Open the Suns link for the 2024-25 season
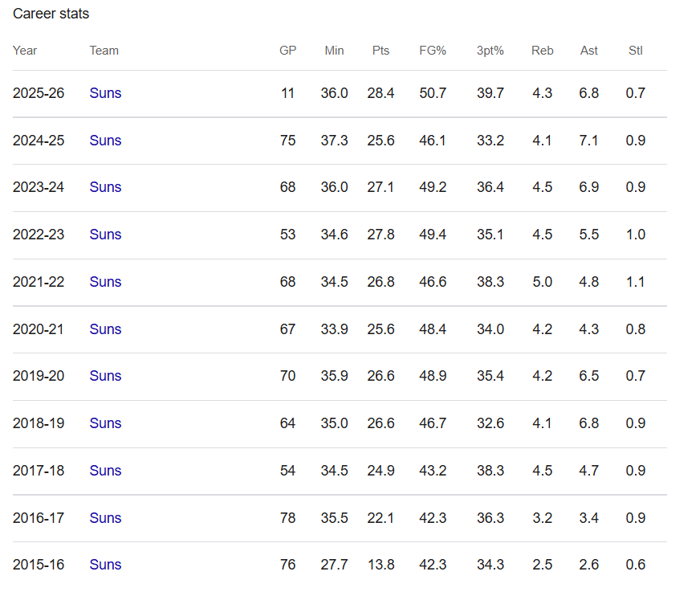 coord(105,141)
